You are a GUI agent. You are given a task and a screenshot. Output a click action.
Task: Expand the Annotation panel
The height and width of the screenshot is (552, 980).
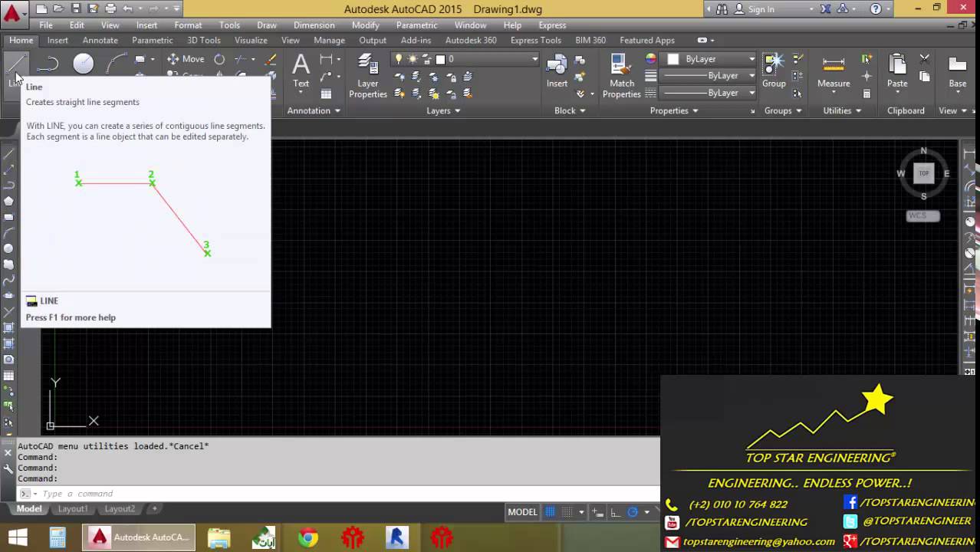pos(314,110)
